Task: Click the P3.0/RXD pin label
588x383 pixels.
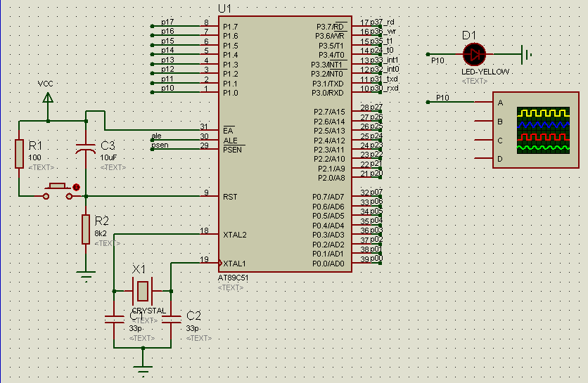Action: pos(328,93)
